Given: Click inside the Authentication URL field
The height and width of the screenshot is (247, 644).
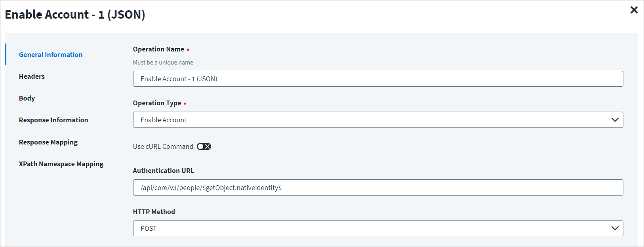Looking at the screenshot, I should 378,188.
